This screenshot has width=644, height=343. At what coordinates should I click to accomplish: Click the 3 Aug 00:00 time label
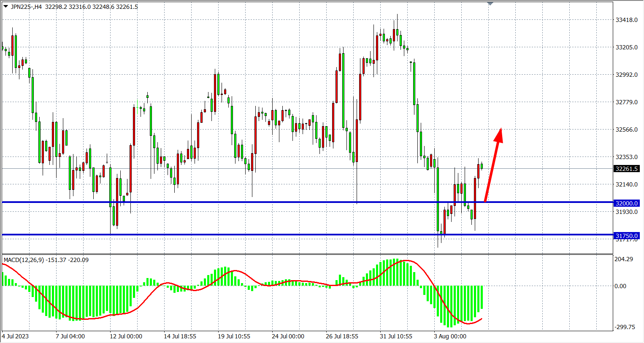[x=450, y=336]
